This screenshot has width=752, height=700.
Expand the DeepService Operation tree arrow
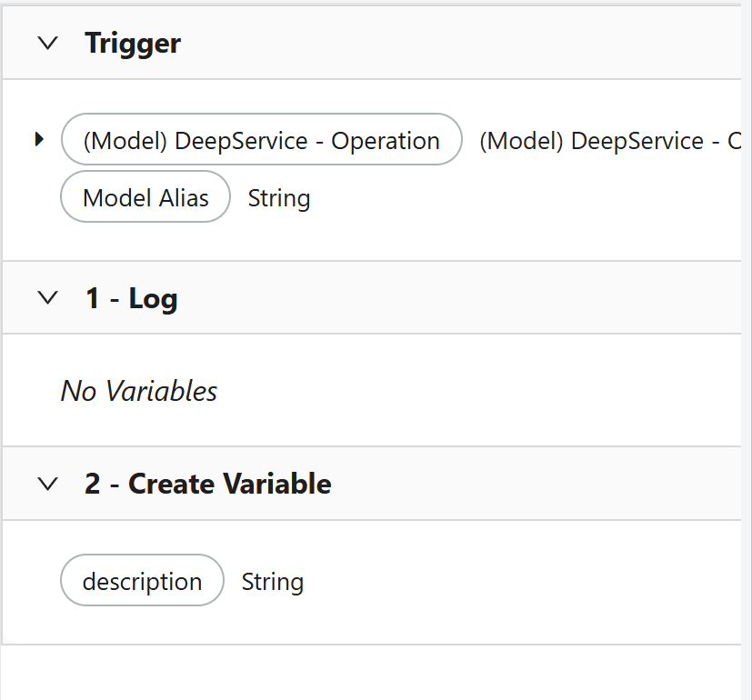40,139
